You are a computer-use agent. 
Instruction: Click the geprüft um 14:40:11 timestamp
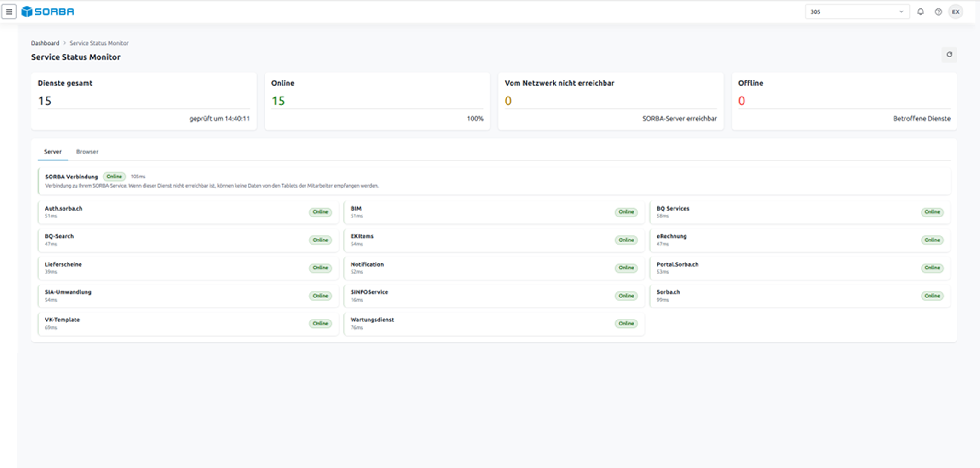coord(219,119)
